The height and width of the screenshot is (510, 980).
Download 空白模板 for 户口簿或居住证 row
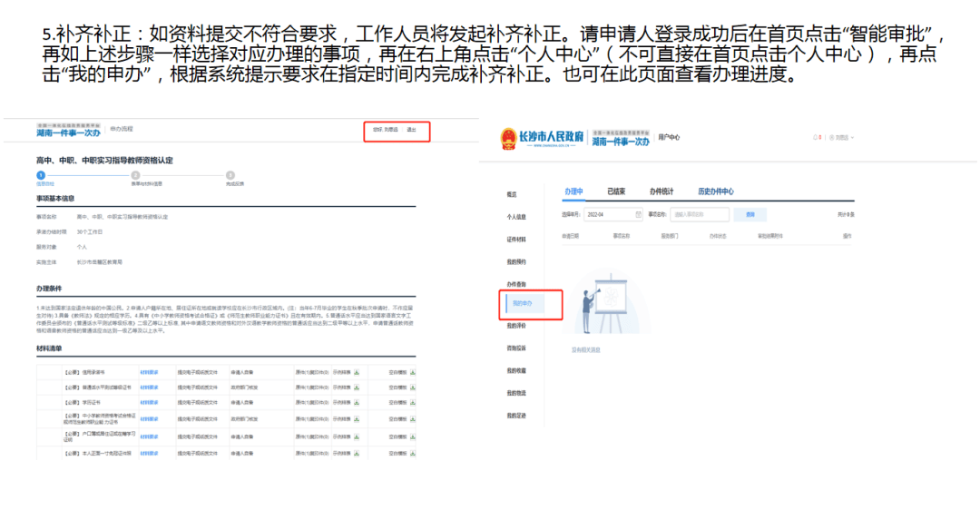[x=413, y=436]
